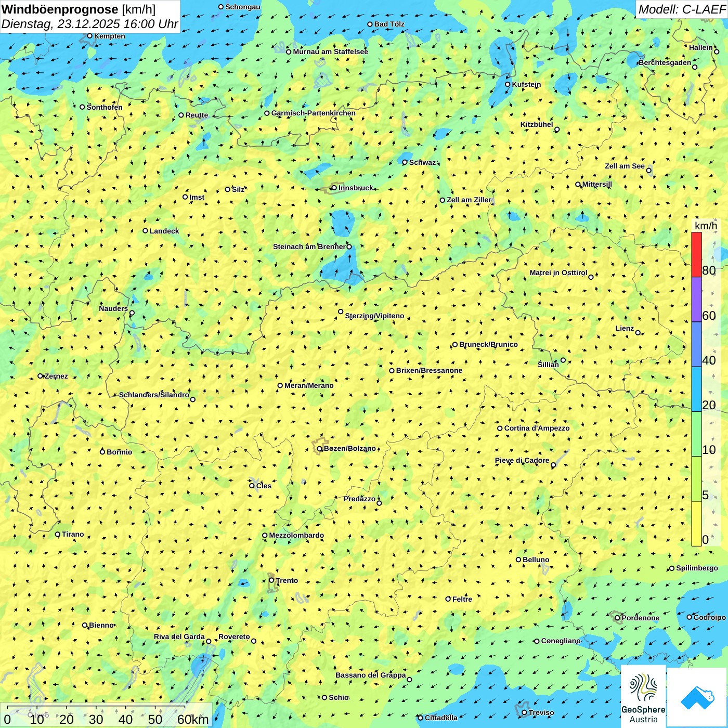Click the Bormio label

119,452
